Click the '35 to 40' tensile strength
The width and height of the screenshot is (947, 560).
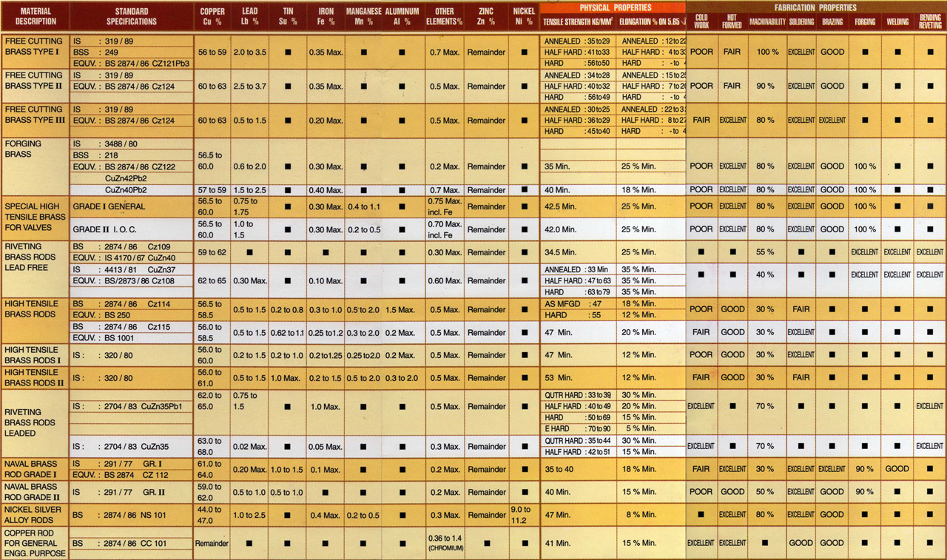tap(560, 469)
